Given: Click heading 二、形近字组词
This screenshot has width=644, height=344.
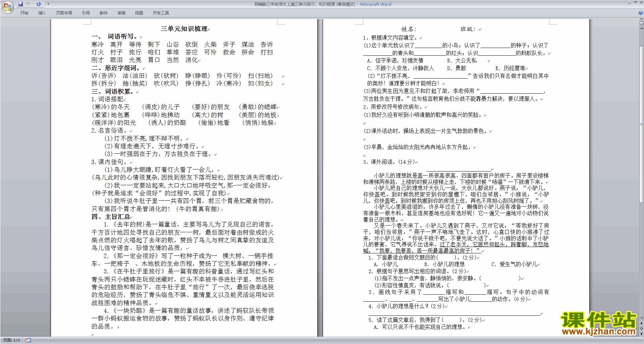Looking at the screenshot, I should point(116,68).
